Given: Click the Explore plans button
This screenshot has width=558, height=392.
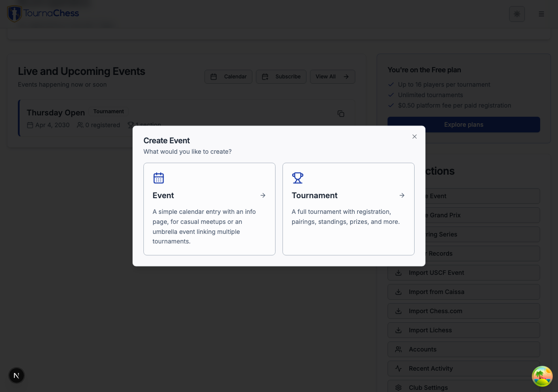Looking at the screenshot, I should 464,125.
